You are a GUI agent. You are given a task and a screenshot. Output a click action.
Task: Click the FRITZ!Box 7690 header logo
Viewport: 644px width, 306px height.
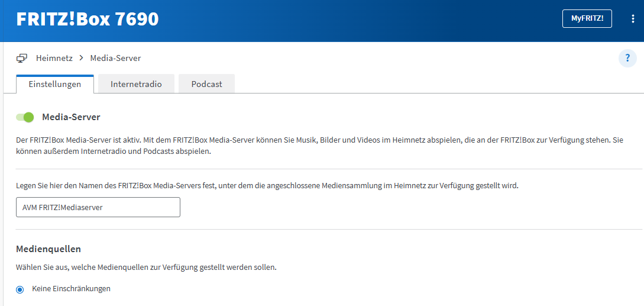88,19
